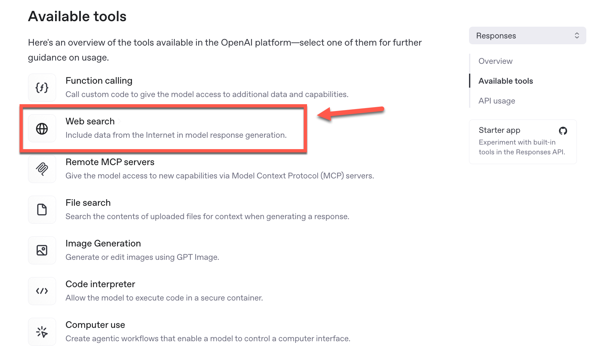Open the File search title link
The height and width of the screenshot is (364, 616).
tap(88, 203)
